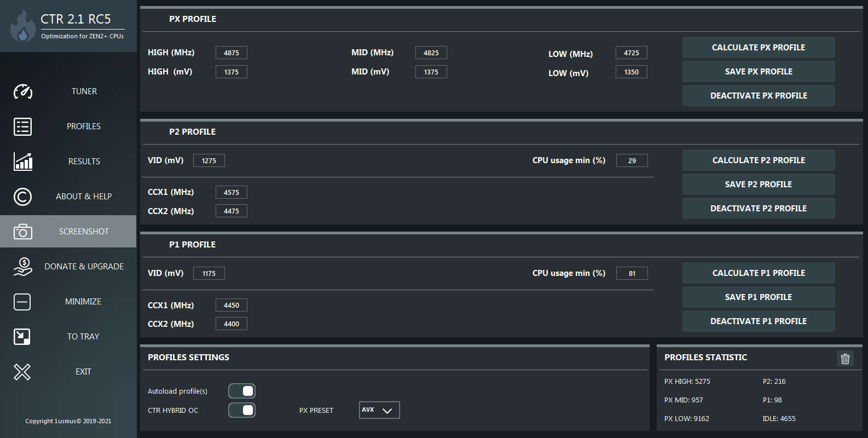Edit P1 CCX1 (MHz) field 4450
The image size is (868, 438).
click(232, 305)
